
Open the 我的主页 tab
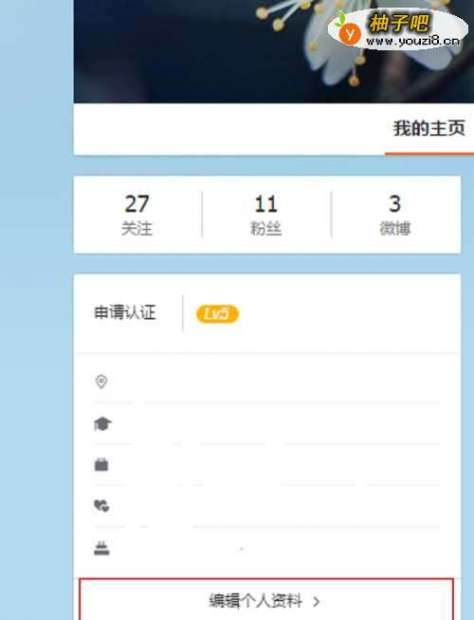429,129
